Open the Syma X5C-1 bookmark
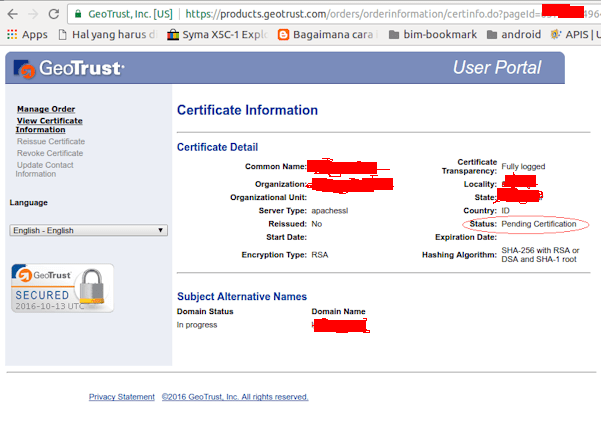601x421 pixels. [217, 35]
